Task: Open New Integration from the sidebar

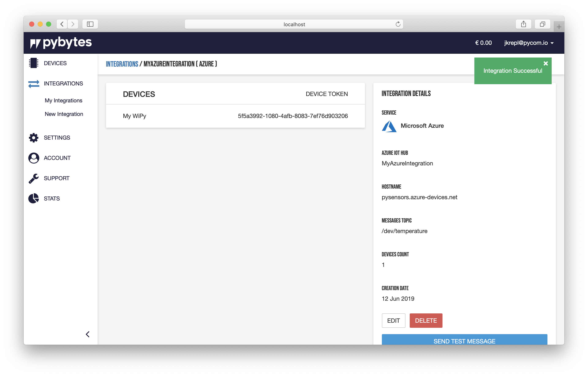Action: tap(64, 114)
